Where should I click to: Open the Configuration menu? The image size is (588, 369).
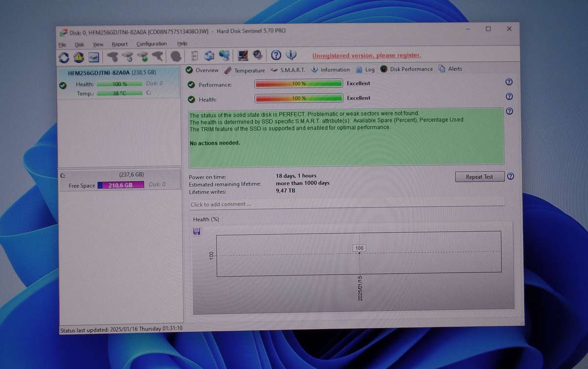151,44
